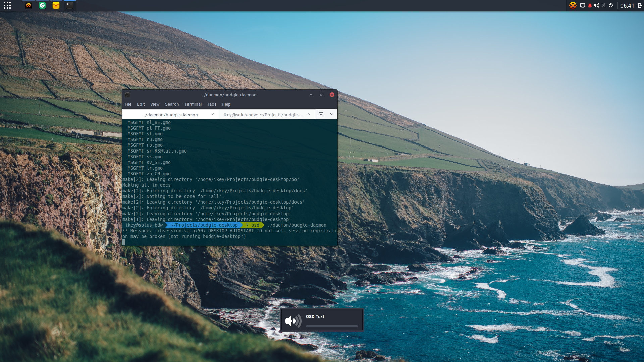The image size is (644, 362).
Task: Minimize the terminal window
Action: click(311, 95)
